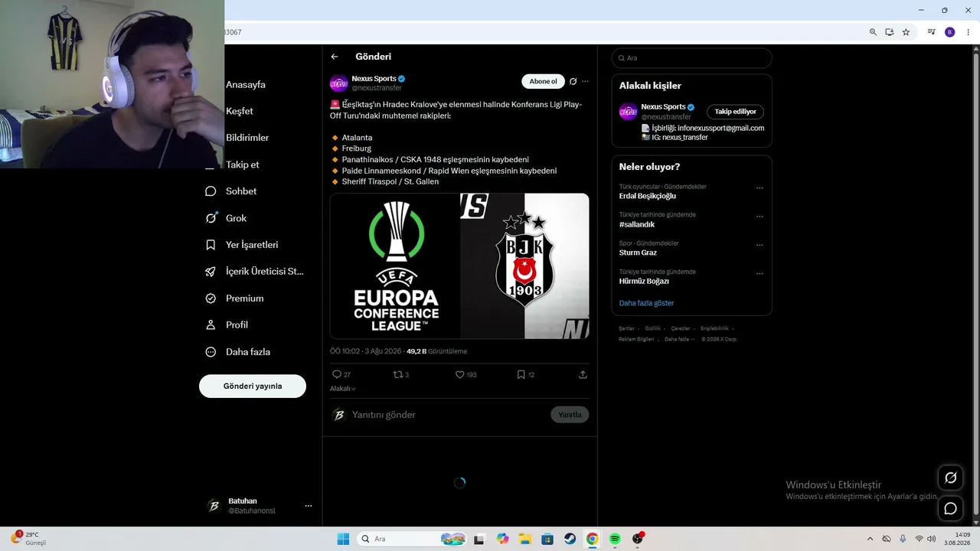Open Keşfet in the sidebar
Viewport: 980px width, 551px height.
[239, 111]
